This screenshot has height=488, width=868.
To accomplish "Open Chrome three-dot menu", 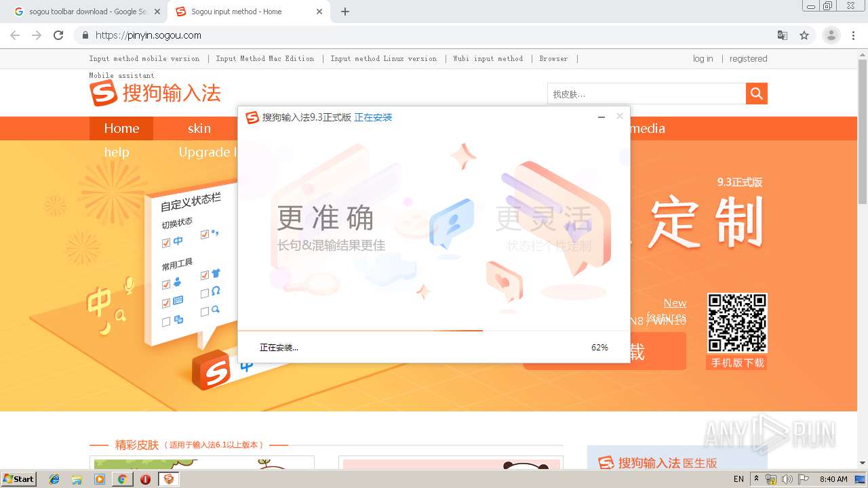I will pos(854,35).
